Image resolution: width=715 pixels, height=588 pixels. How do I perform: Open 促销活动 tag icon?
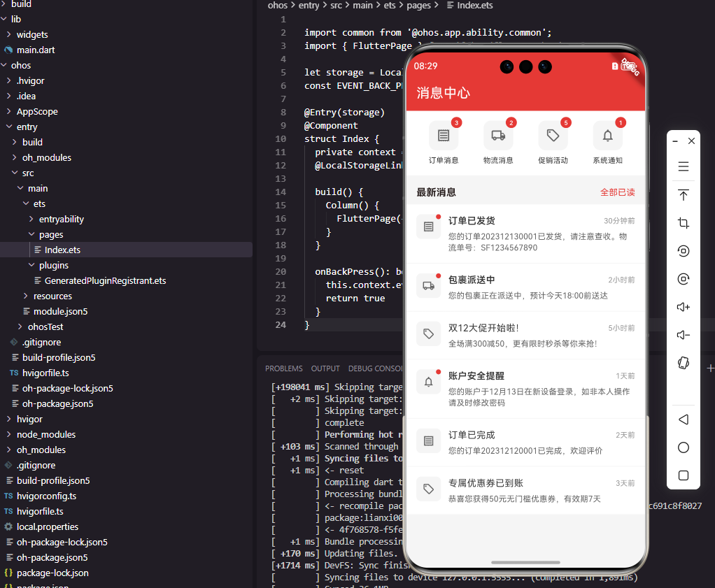click(x=553, y=136)
